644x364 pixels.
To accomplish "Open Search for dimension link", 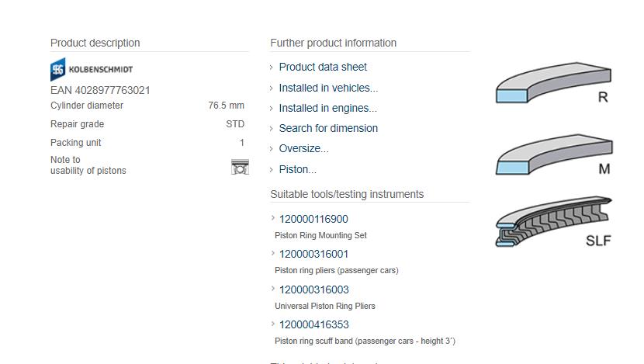I will coord(328,128).
